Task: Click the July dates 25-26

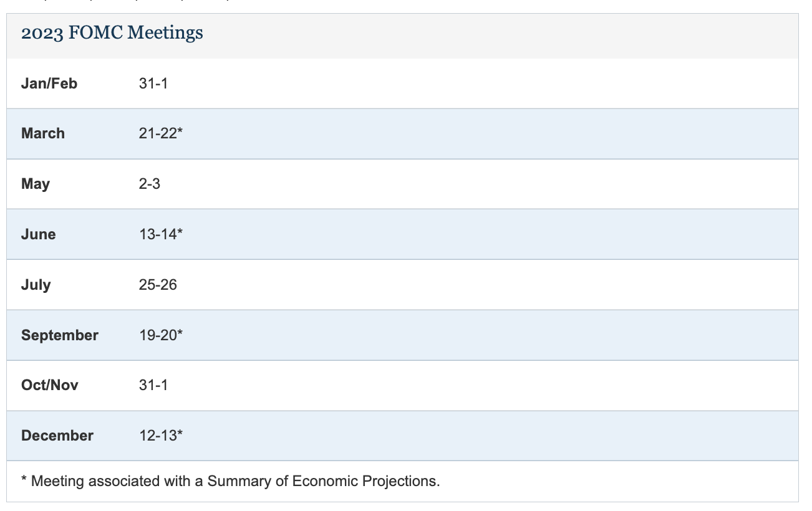Action: click(158, 285)
